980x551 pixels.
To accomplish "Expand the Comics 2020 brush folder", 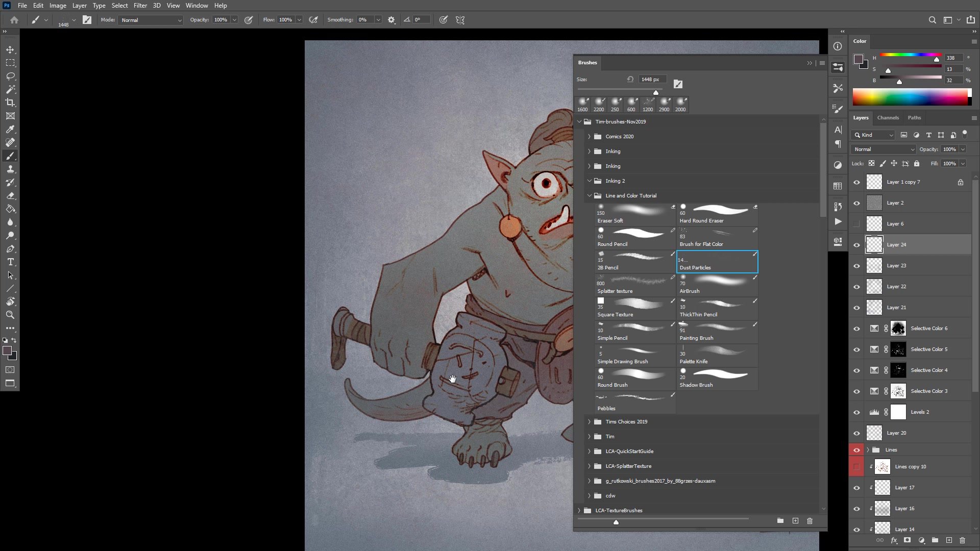I will (x=589, y=137).
